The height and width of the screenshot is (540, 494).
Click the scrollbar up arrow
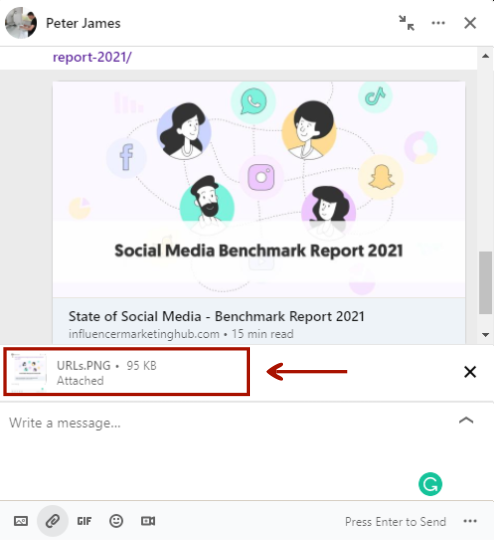tap(485, 56)
